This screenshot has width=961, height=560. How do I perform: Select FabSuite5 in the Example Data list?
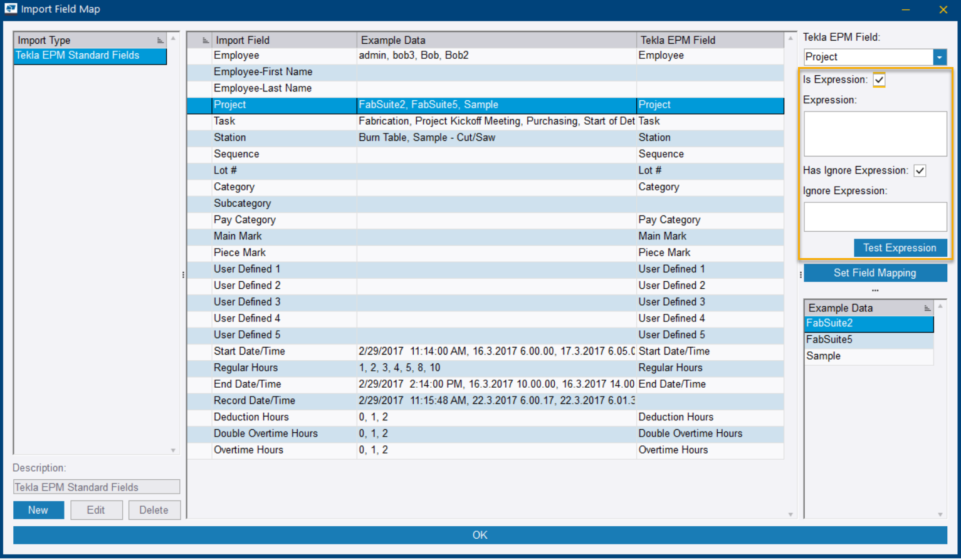[x=869, y=340]
